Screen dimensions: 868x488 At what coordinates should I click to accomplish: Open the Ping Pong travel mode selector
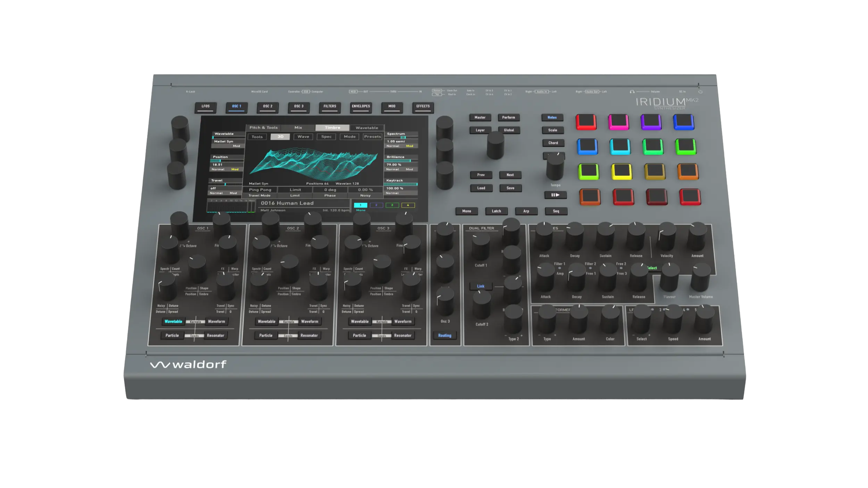coord(261,190)
